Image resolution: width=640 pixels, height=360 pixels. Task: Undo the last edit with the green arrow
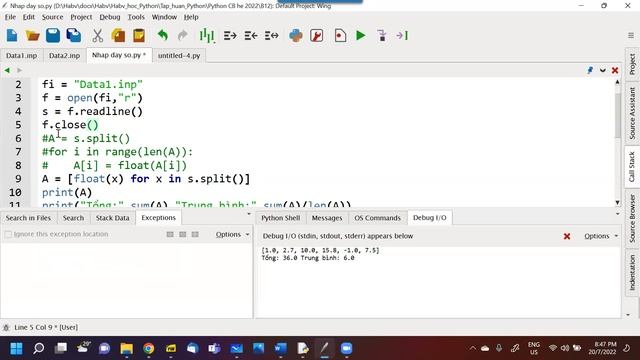click(x=162, y=36)
